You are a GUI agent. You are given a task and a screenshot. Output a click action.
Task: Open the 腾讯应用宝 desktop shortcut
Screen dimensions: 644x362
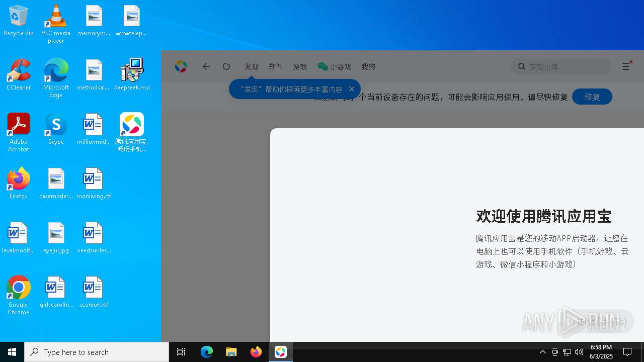pos(132,132)
